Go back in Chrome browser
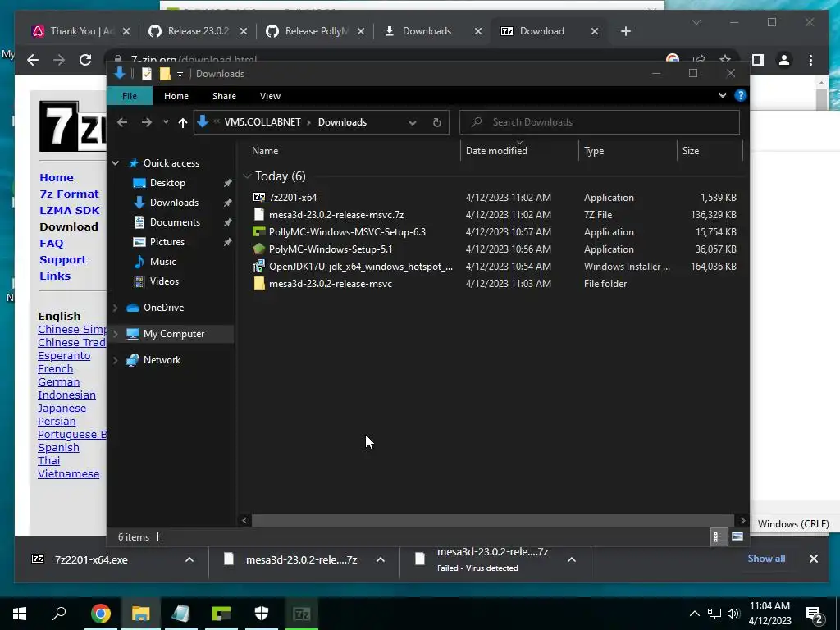 coord(33,60)
